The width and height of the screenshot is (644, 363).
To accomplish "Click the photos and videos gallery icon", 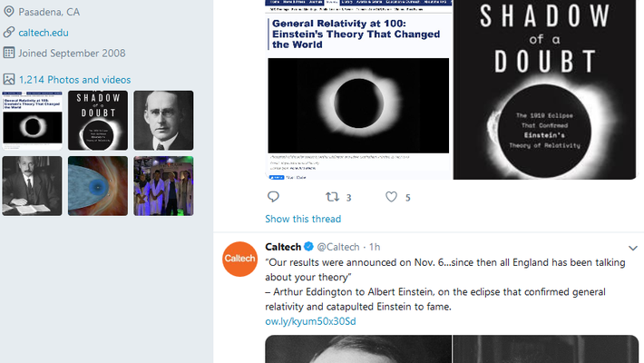I will point(8,80).
